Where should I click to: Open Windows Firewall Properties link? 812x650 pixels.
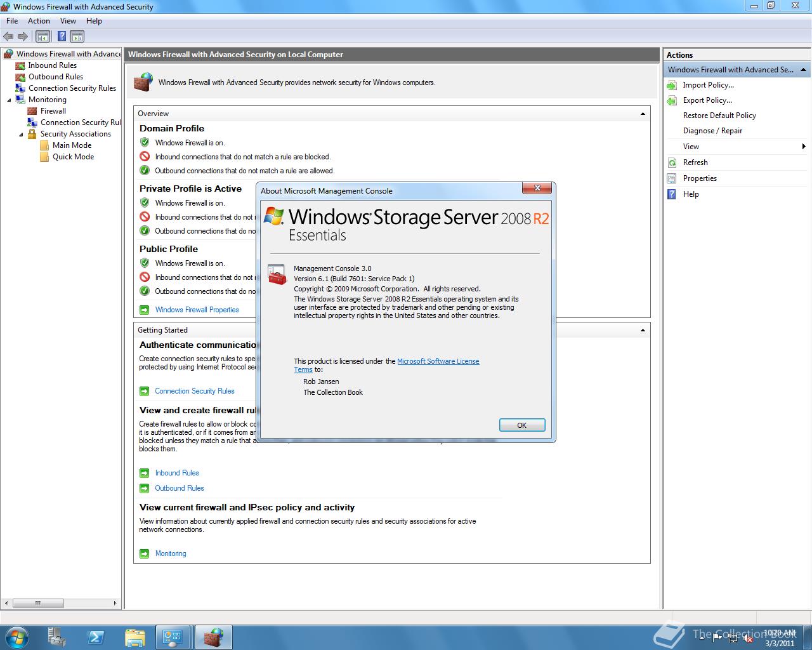[197, 310]
